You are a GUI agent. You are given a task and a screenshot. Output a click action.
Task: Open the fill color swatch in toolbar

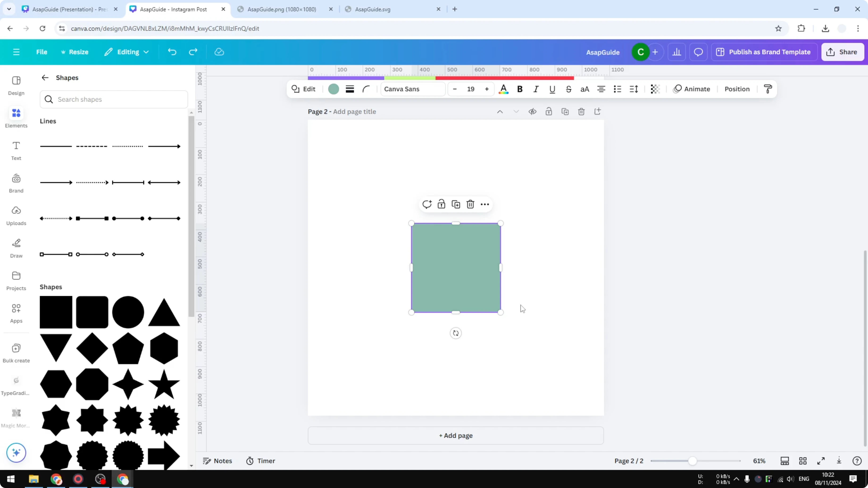click(333, 89)
